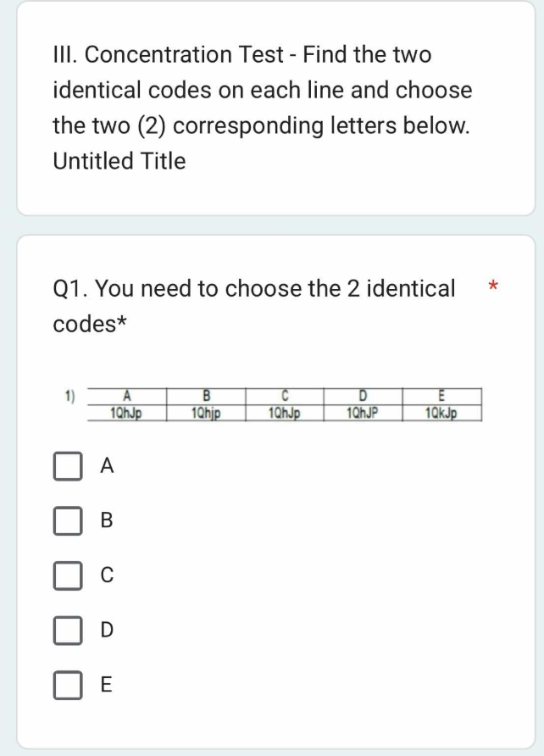Select the code 1QhJp under column C
The height and width of the screenshot is (756, 544).
coord(285,413)
